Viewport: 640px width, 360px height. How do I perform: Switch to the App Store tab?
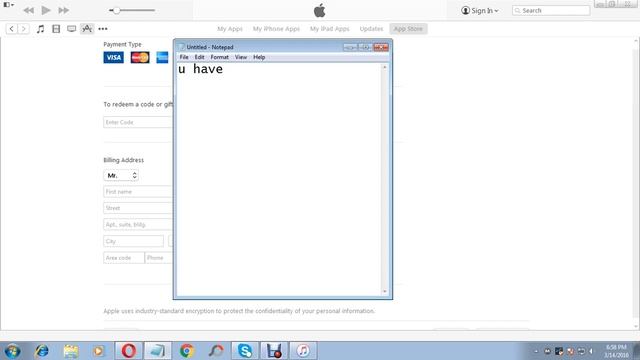pos(408,29)
